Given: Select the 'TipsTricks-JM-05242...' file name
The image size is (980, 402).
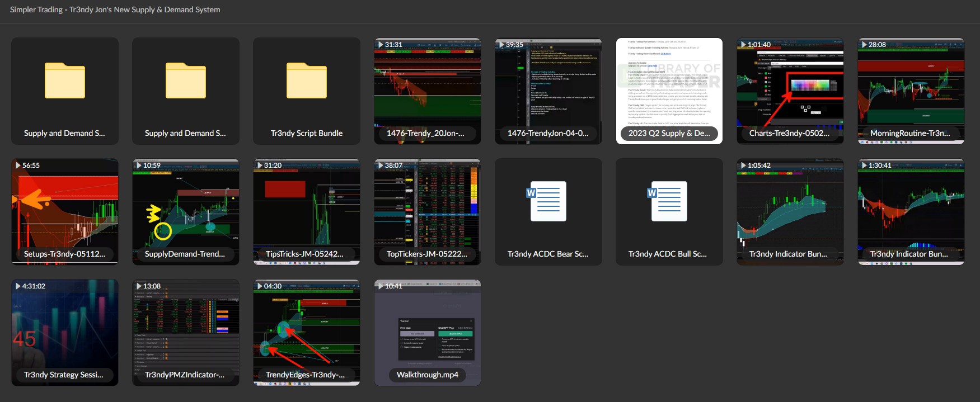Looking at the screenshot, I should [x=304, y=254].
